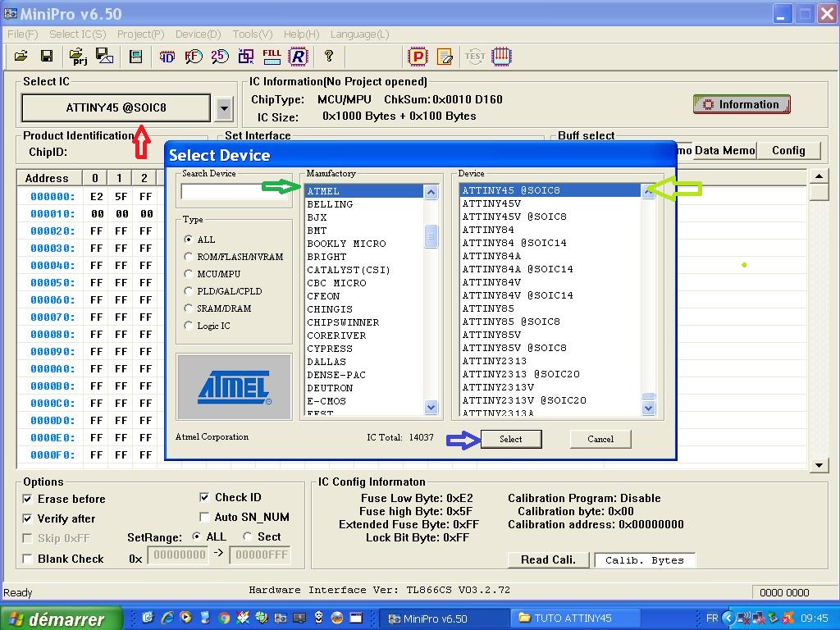Click the erase chip eraser icon
Image resolution: width=840 pixels, height=630 pixels.
click(x=445, y=57)
